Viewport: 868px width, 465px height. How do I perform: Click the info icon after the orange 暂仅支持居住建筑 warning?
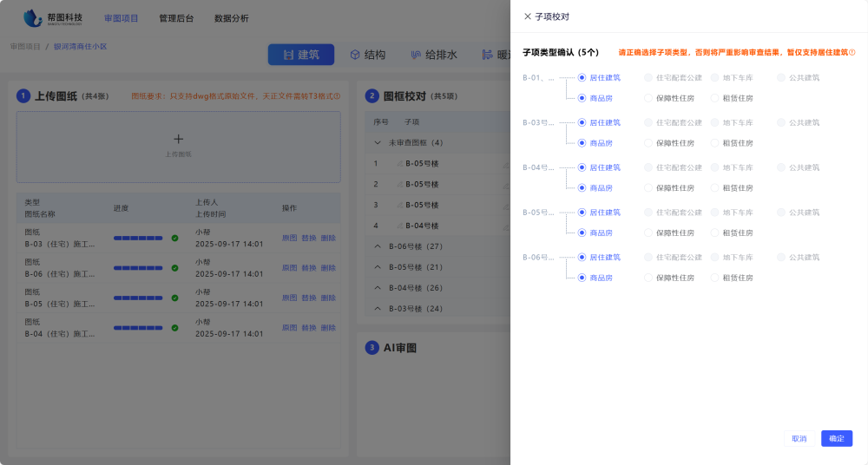852,53
